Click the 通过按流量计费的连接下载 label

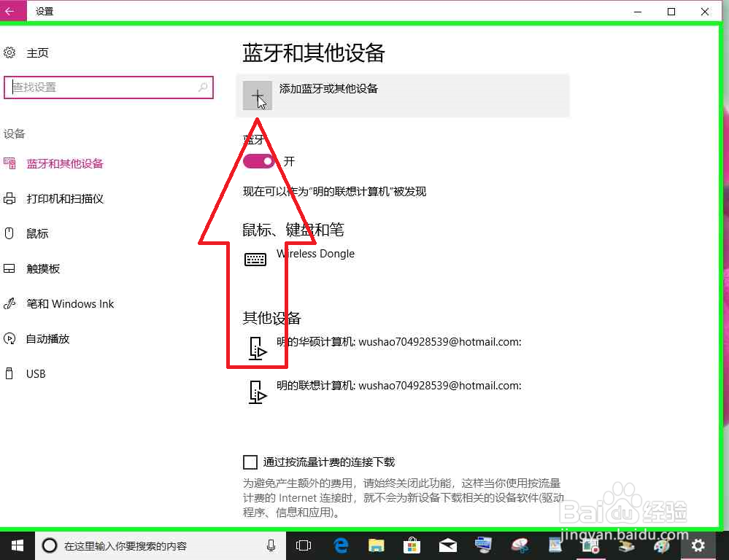[329, 462]
